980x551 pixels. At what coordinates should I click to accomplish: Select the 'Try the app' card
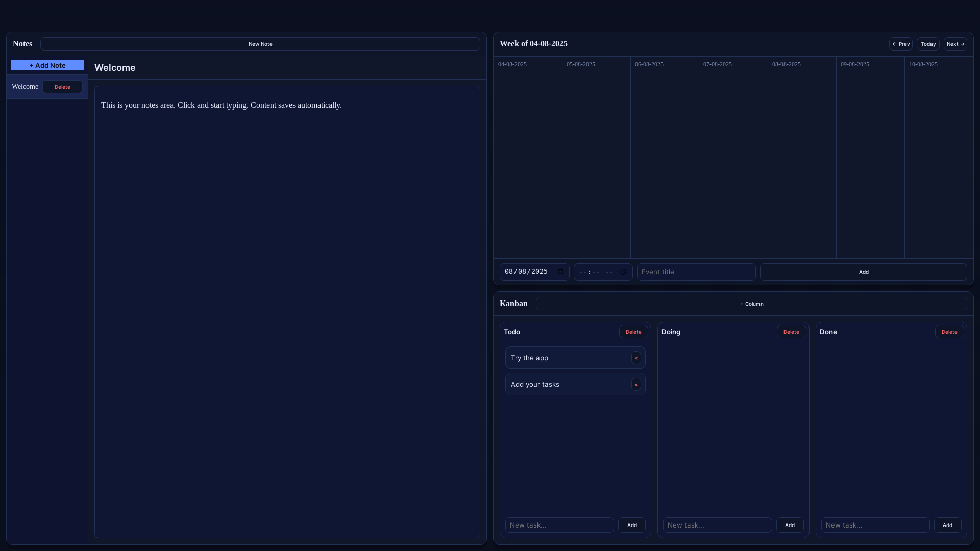tap(575, 358)
